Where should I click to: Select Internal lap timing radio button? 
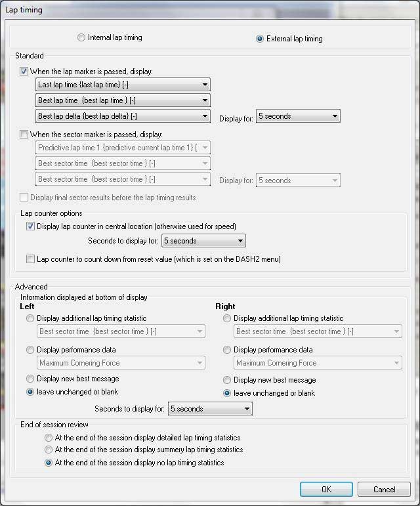click(81, 38)
